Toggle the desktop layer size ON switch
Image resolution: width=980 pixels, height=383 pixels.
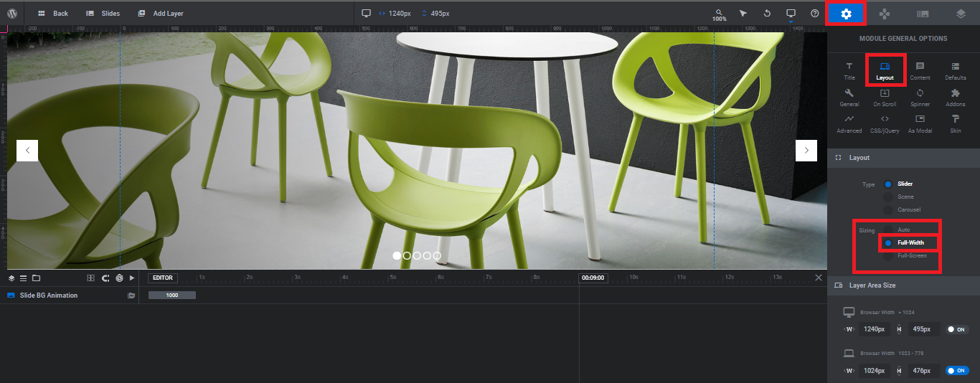(x=956, y=329)
